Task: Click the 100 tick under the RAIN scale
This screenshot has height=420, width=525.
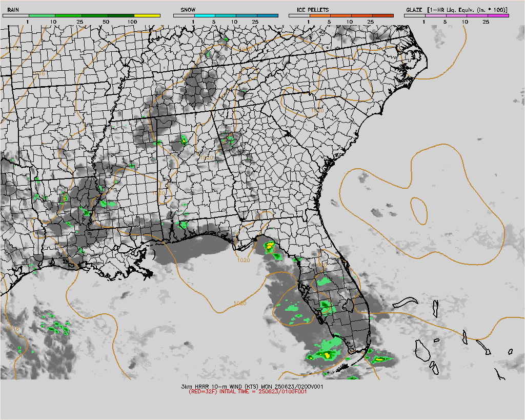Action: (x=132, y=22)
